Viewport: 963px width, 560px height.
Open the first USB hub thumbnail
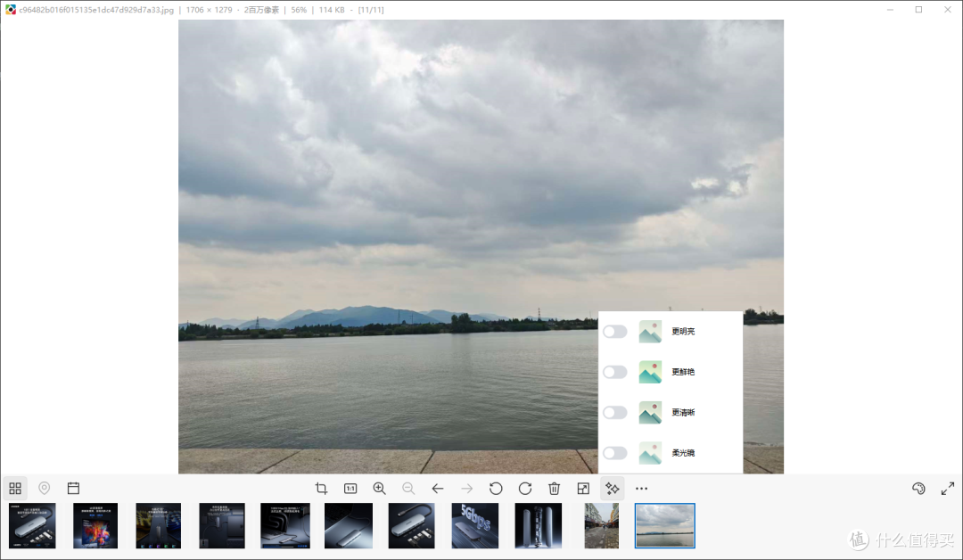pyautogui.click(x=33, y=525)
